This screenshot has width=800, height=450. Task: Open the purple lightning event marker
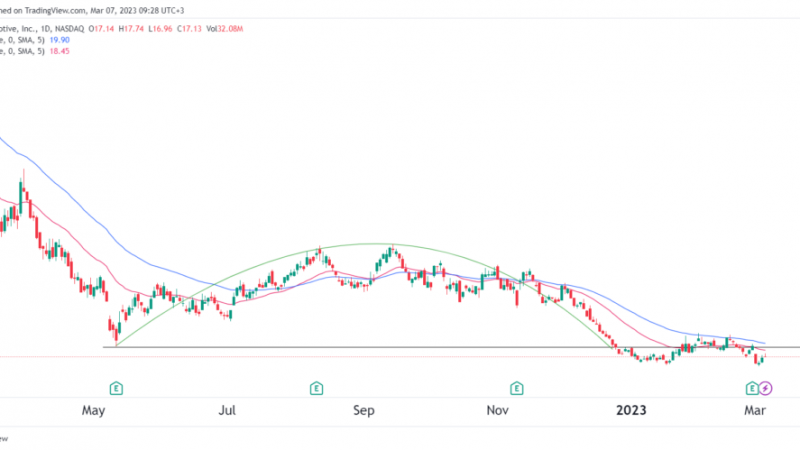pyautogui.click(x=765, y=388)
